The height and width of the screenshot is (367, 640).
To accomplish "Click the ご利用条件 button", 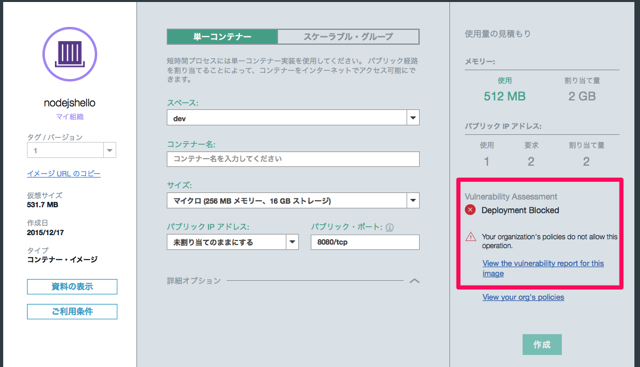I will pyautogui.click(x=72, y=311).
